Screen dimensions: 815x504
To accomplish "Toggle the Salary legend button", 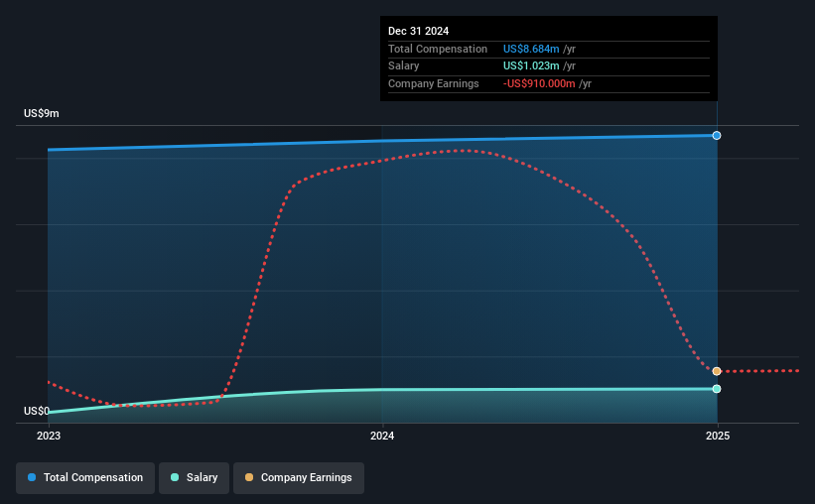I will pyautogui.click(x=194, y=478).
